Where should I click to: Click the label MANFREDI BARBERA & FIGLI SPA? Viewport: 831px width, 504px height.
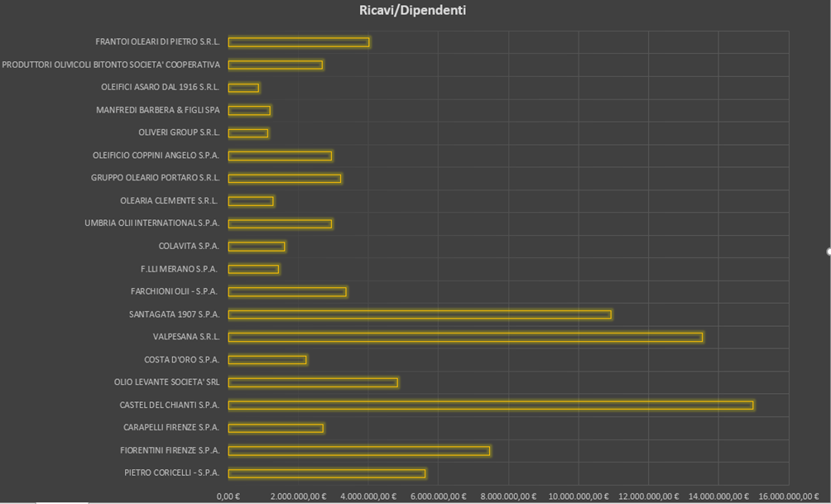pos(158,110)
